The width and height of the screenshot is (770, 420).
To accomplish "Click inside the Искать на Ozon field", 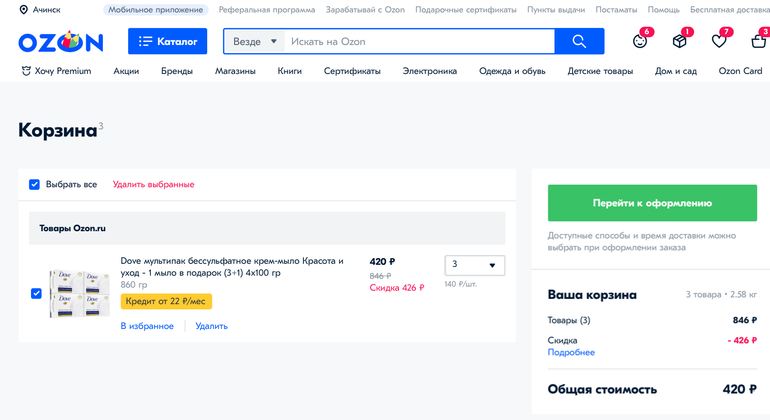I will (x=418, y=42).
